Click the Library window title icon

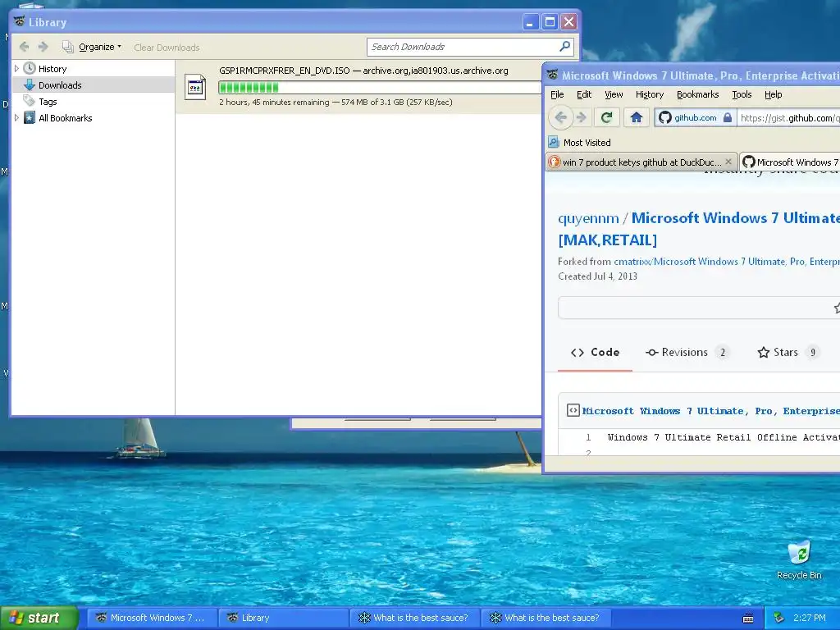tap(20, 21)
